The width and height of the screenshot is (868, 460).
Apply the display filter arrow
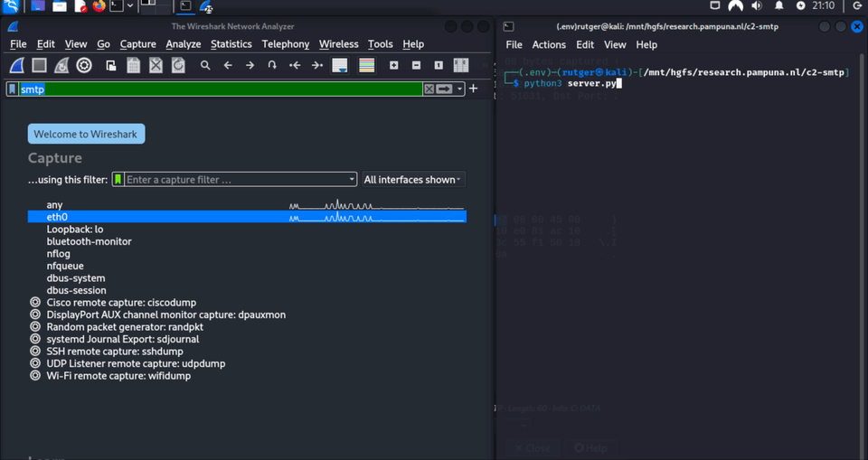pyautogui.click(x=444, y=89)
